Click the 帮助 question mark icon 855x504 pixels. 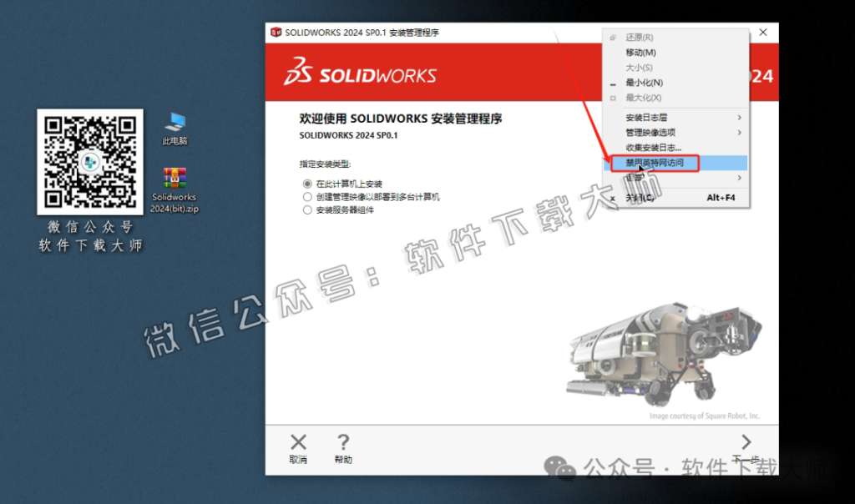[342, 443]
